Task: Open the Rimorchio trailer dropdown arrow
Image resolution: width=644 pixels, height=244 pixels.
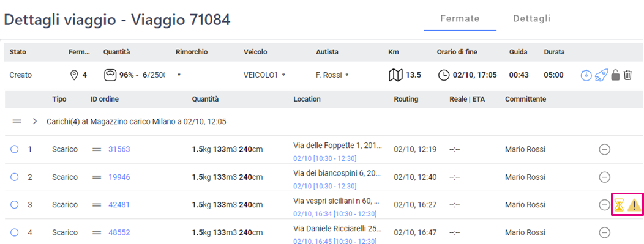Action: click(x=178, y=75)
